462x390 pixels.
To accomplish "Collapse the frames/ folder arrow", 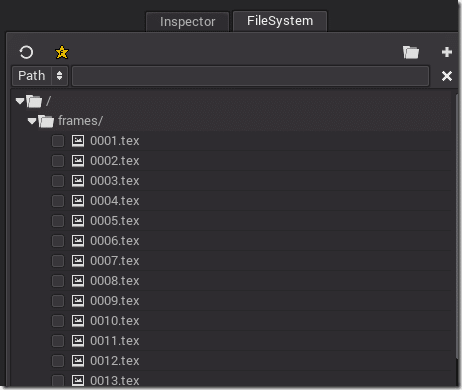I will pos(32,121).
